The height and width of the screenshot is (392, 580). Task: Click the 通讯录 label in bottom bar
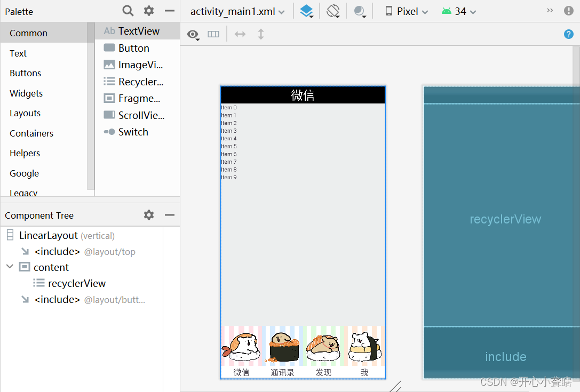click(x=283, y=372)
